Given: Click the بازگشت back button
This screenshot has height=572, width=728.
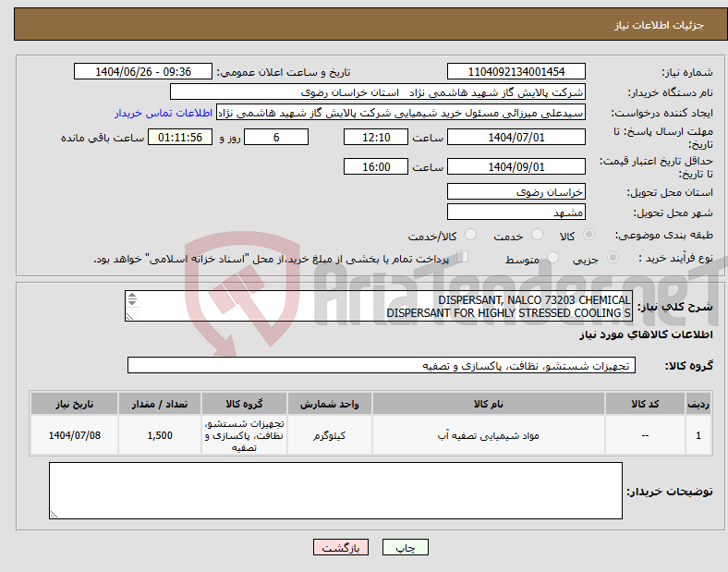Looking at the screenshot, I should (341, 547).
